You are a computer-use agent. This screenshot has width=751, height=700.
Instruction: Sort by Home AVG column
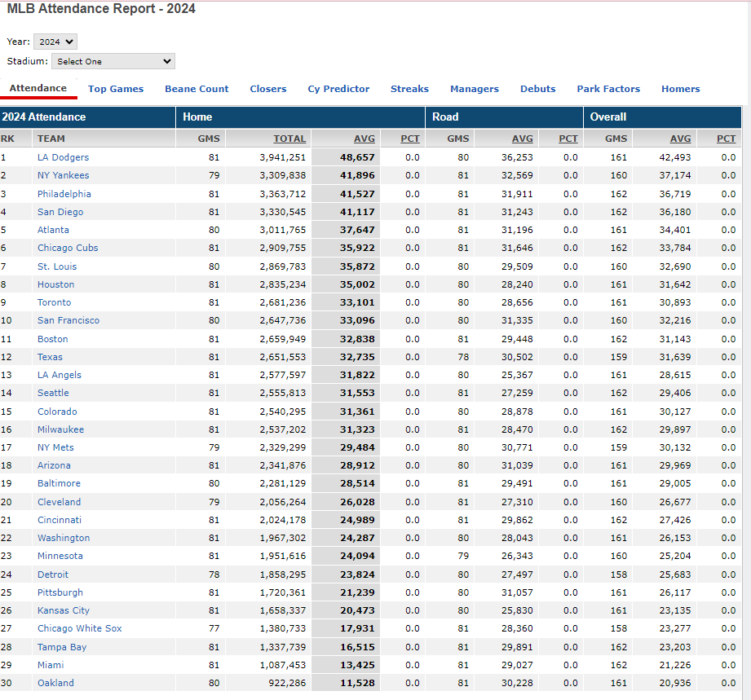pyautogui.click(x=364, y=139)
